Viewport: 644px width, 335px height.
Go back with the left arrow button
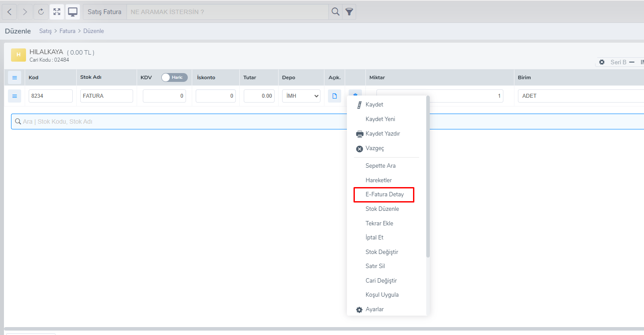9,12
